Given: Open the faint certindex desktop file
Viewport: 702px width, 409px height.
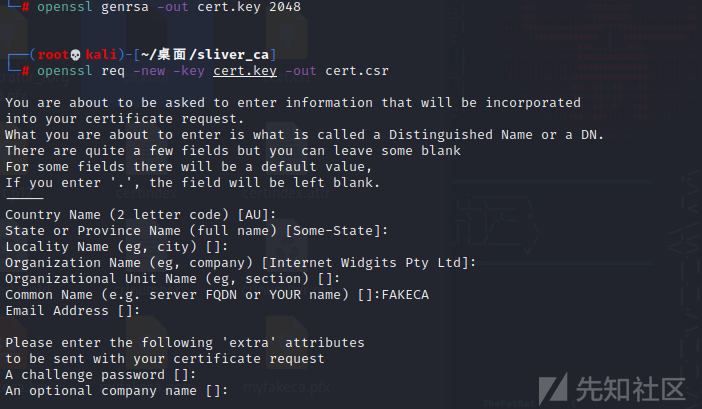Looking at the screenshot, I should [x=147, y=193].
